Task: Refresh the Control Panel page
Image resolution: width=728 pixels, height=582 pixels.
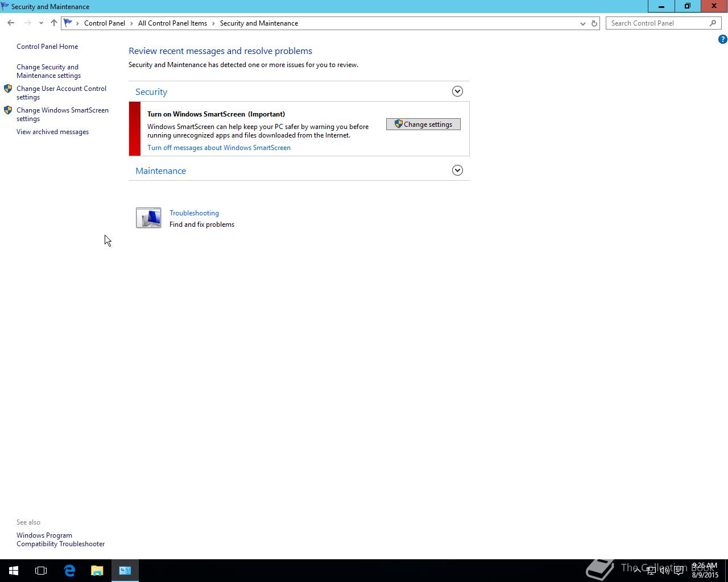Action: 594,23
